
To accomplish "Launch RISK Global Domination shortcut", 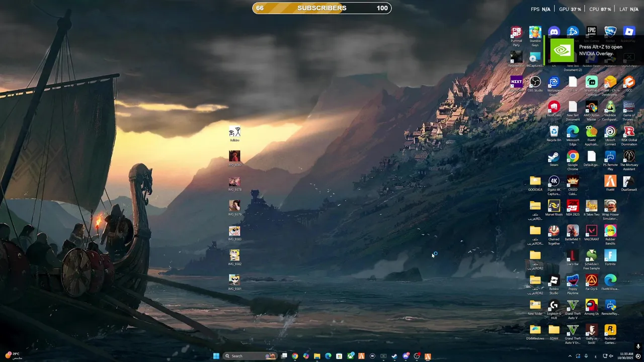I will click(x=629, y=135).
